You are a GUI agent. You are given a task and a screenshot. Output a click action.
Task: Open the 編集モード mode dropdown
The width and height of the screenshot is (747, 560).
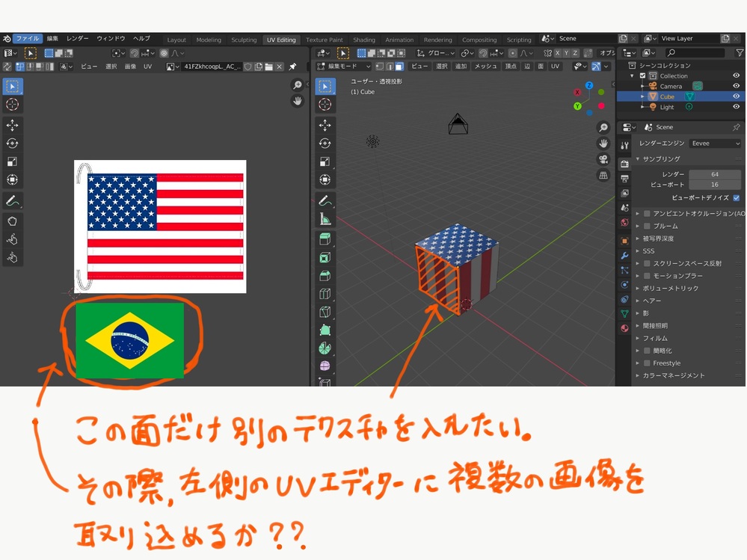343,67
